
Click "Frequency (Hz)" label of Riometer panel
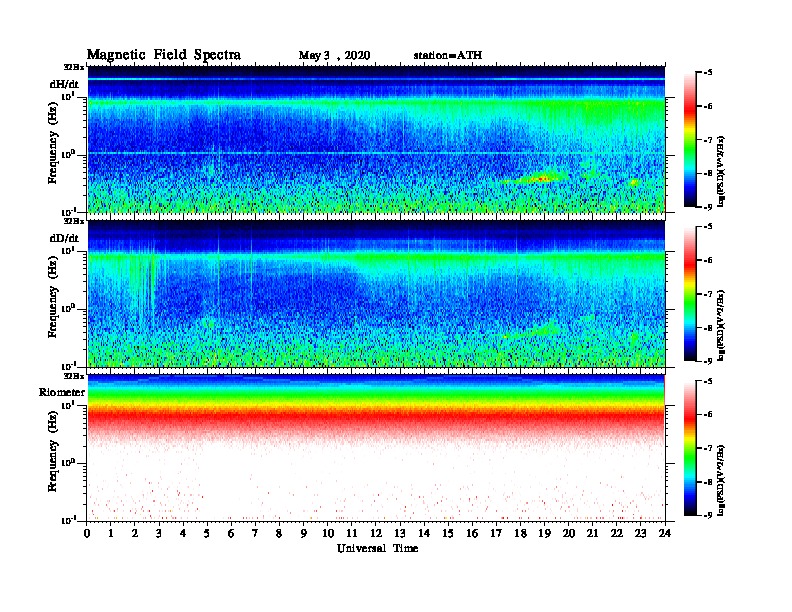coord(53,453)
